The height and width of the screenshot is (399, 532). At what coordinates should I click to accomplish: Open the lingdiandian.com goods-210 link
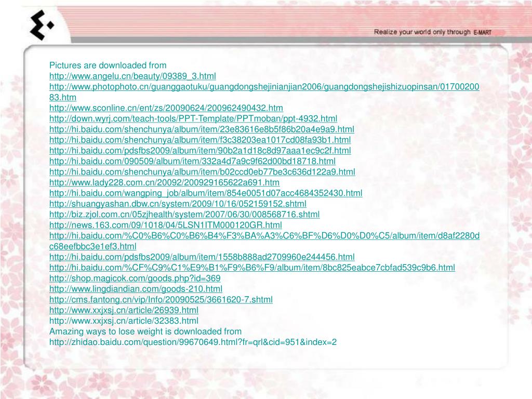tap(136, 289)
